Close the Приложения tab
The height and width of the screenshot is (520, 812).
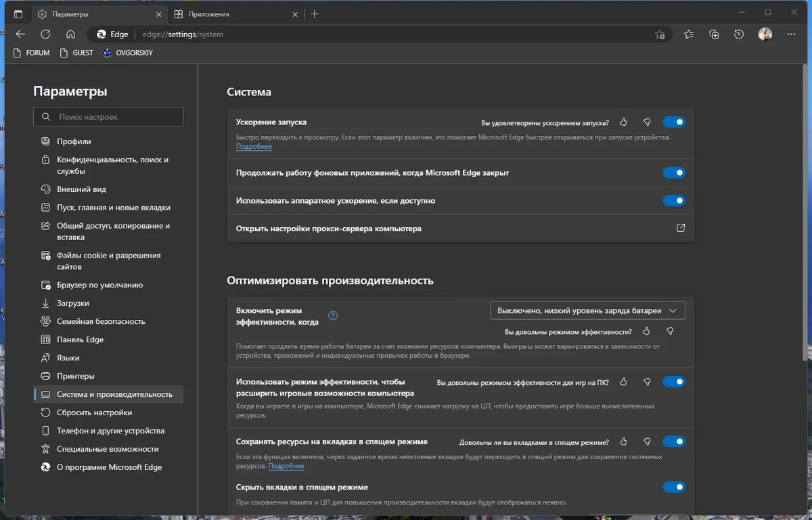click(294, 14)
